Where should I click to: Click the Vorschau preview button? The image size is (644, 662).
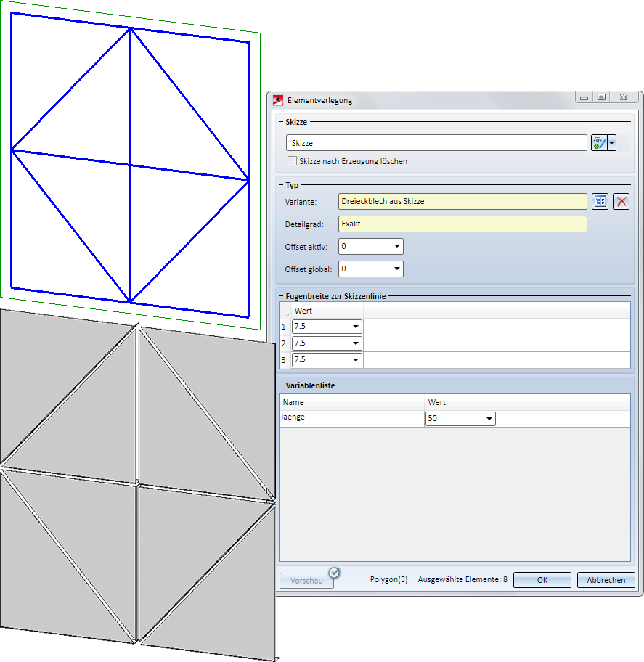(x=306, y=581)
